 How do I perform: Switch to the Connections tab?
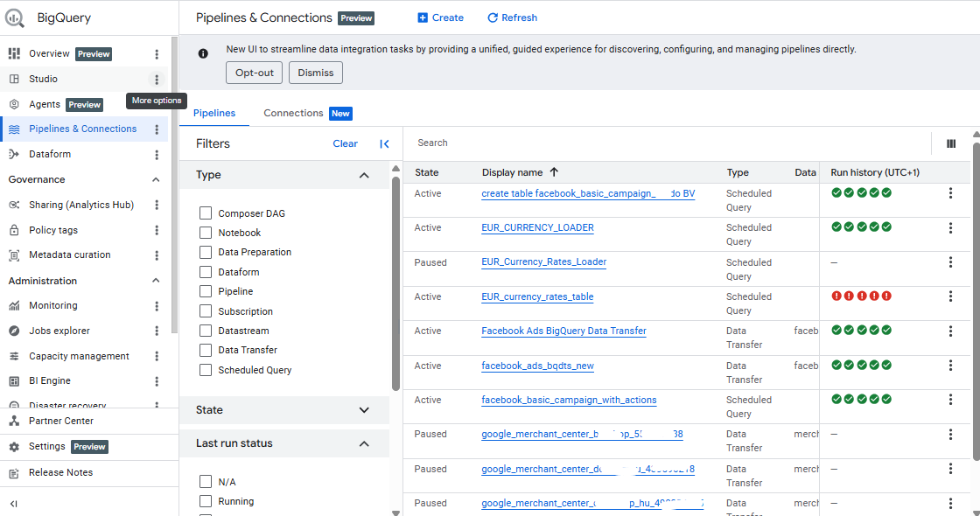pyautogui.click(x=307, y=113)
